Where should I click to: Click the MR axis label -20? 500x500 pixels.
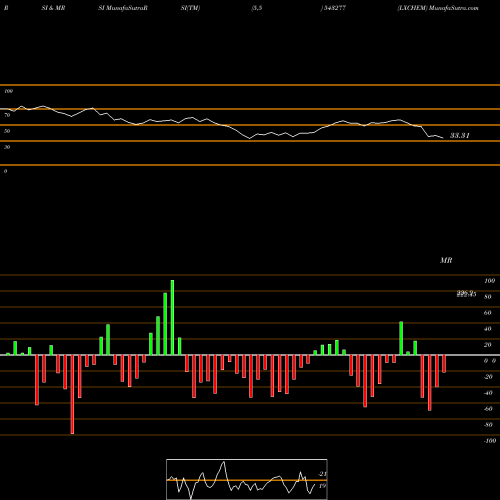[x=488, y=377]
